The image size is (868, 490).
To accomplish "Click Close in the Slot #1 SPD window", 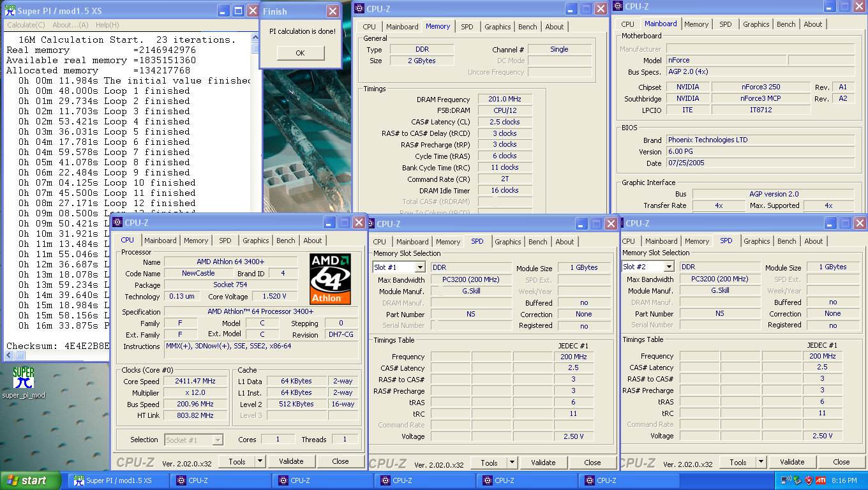I will point(592,463).
